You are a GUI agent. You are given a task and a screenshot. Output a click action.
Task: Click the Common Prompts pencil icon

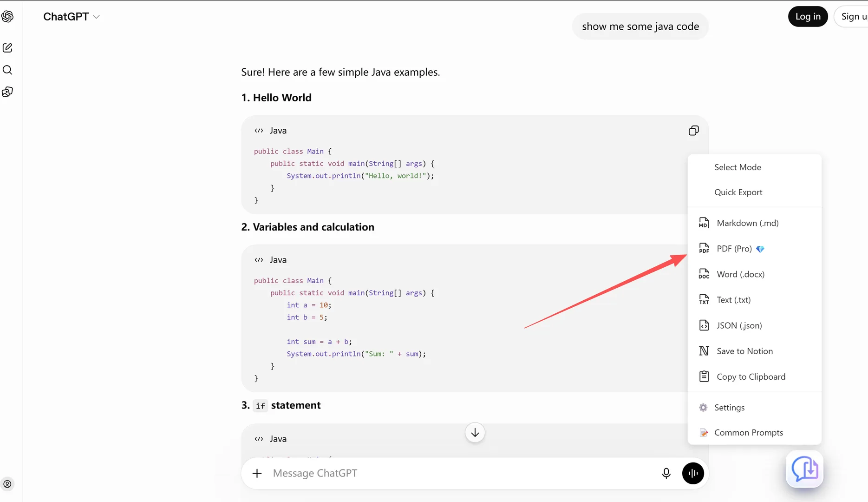click(704, 433)
